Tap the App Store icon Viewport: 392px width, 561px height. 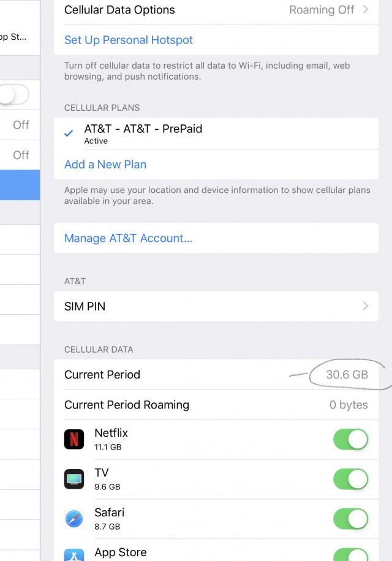tap(74, 555)
